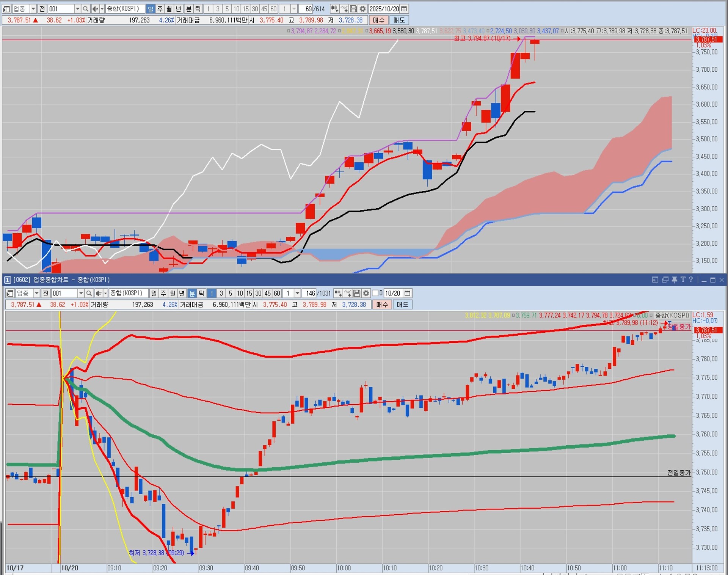Switch the upper chart to 주 (weekly) period
This screenshot has width=728, height=575.
(x=160, y=9)
